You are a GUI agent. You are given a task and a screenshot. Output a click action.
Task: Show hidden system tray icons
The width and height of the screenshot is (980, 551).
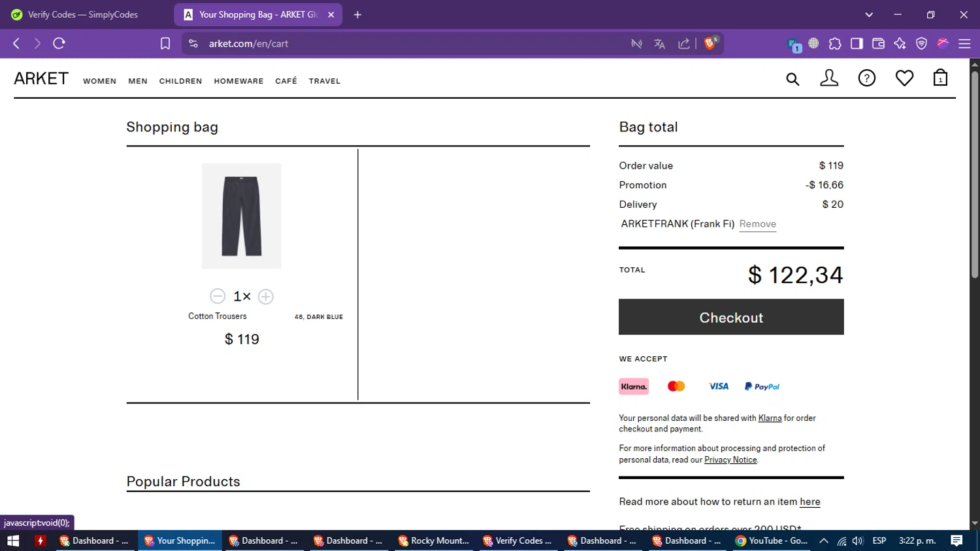tap(824, 541)
